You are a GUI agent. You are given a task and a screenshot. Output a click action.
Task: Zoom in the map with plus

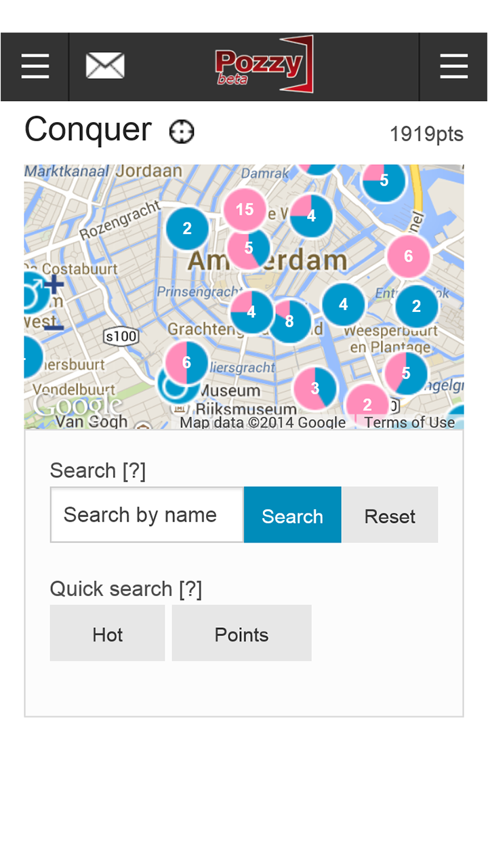point(54,284)
